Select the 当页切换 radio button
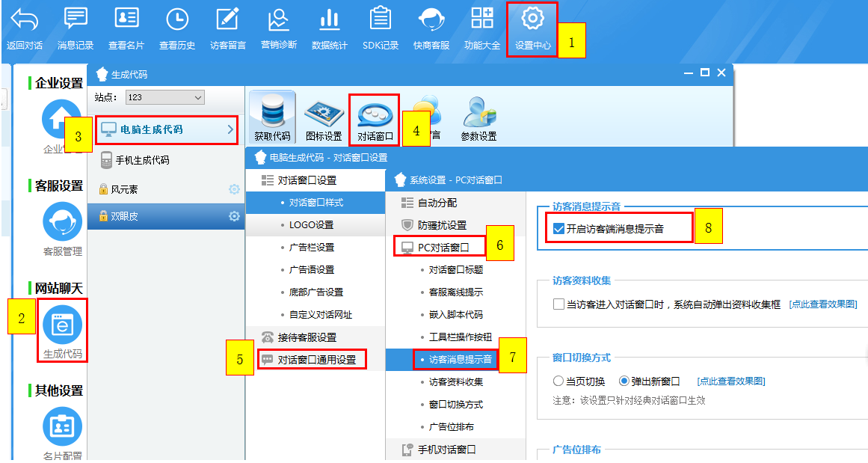Screen dimensions: 868x463 (x=558, y=381)
